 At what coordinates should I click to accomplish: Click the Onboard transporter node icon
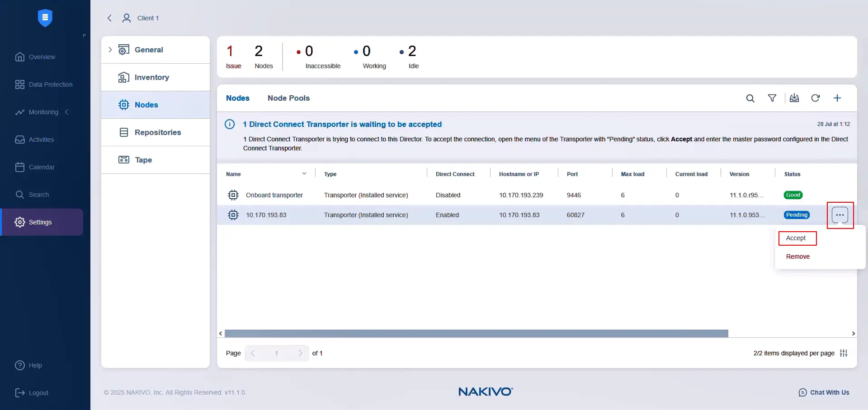tap(233, 195)
